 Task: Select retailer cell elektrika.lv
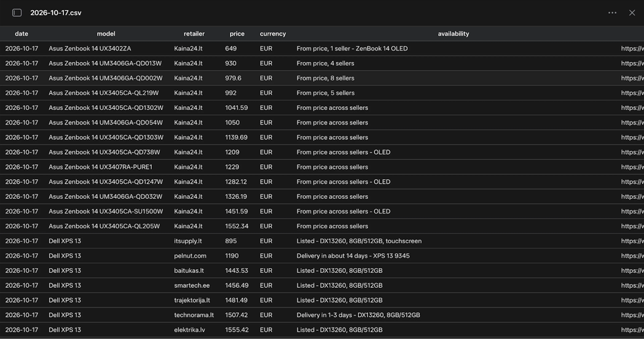point(189,330)
